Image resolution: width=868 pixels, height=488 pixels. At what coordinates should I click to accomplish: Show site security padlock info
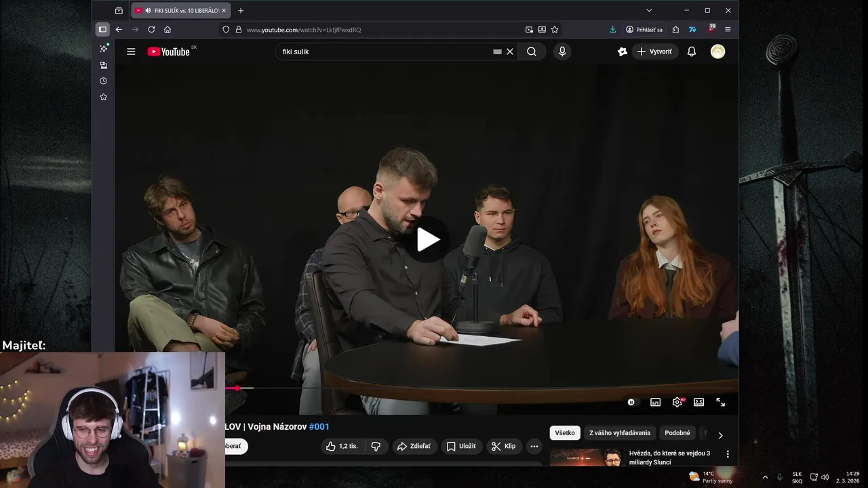tap(238, 30)
